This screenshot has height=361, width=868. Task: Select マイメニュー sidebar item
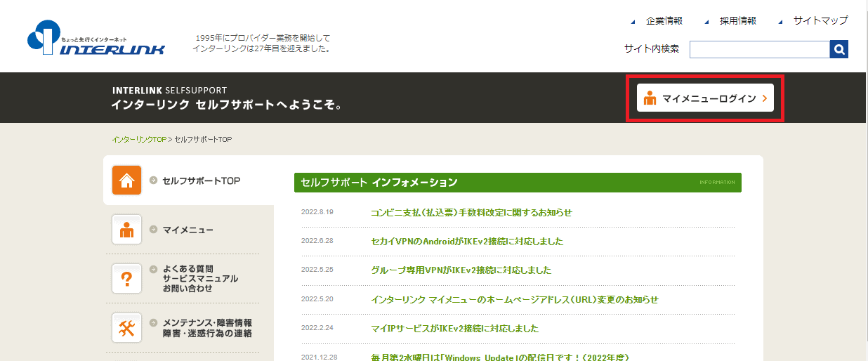click(x=188, y=230)
